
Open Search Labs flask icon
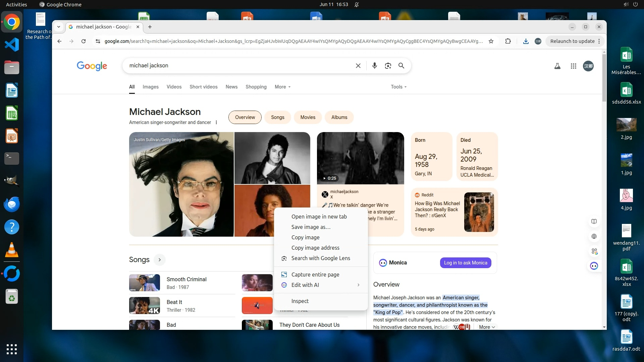tap(557, 66)
